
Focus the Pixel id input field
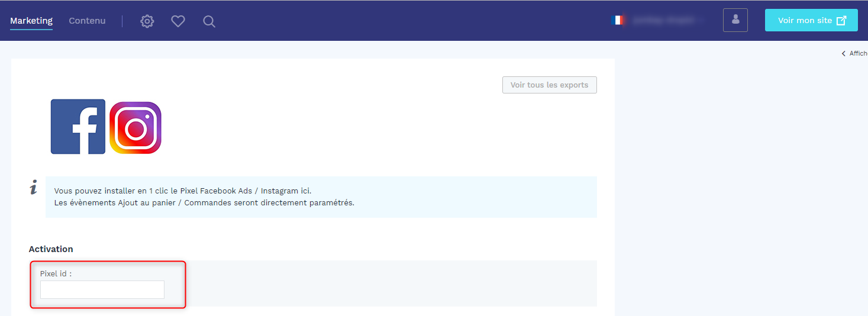point(102,289)
